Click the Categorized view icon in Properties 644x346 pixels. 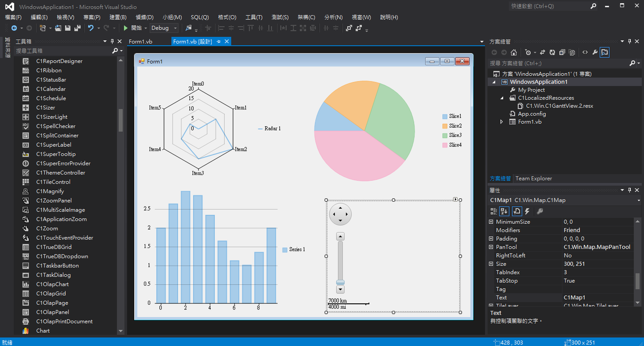click(494, 211)
